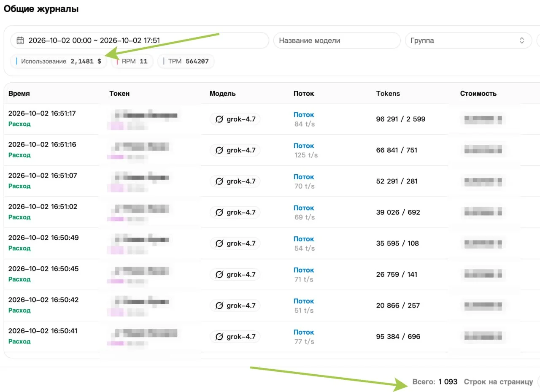Click grok-4.7 model tag in 16:51:17 row
Image resolution: width=540 pixels, height=392 pixels.
tap(235, 119)
